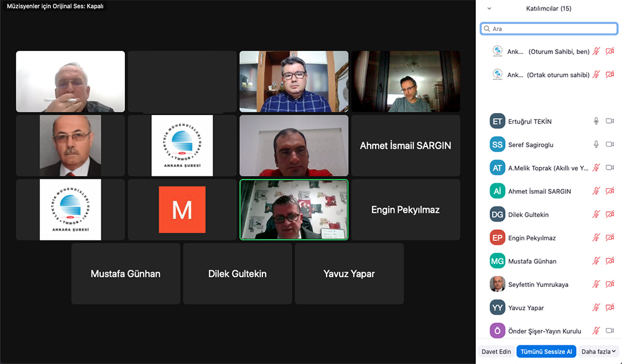Click the ET avatar of Ertuğrul TEKİN
This screenshot has width=622, height=364.
(x=497, y=121)
